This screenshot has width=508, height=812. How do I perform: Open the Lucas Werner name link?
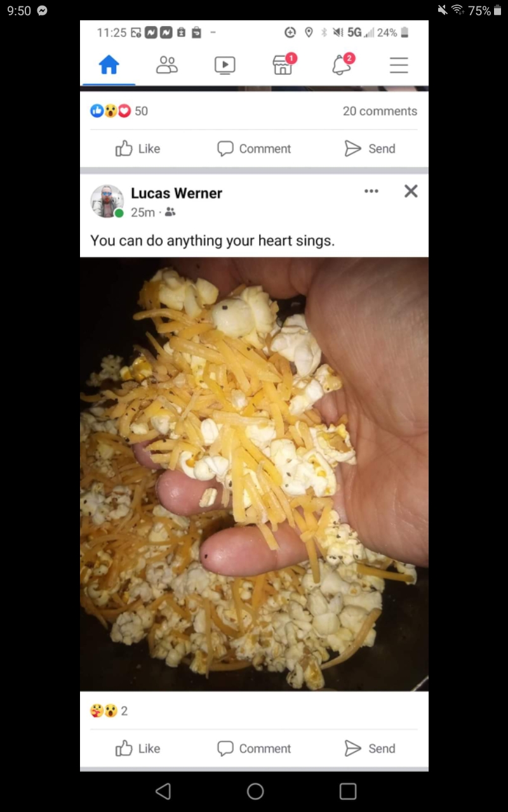coord(177,193)
